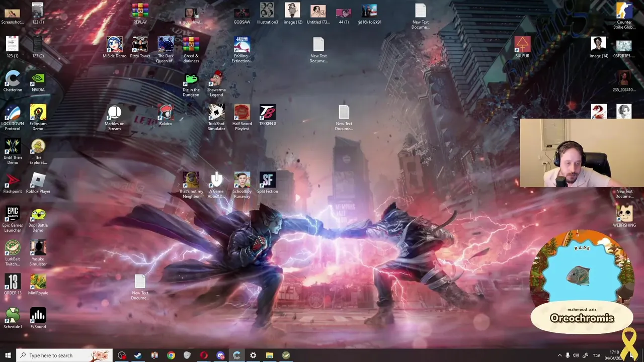Open Google Chrome from taskbar
The width and height of the screenshot is (644, 362).
pyautogui.click(x=171, y=355)
